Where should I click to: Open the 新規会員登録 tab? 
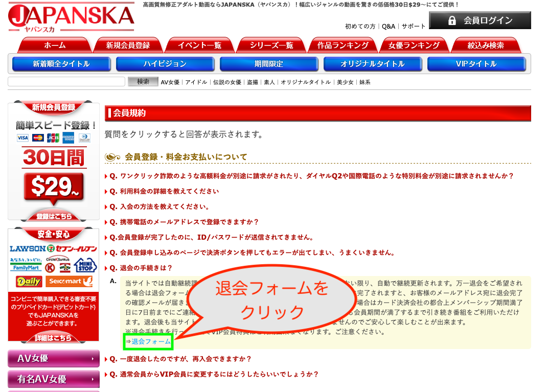[x=128, y=45]
